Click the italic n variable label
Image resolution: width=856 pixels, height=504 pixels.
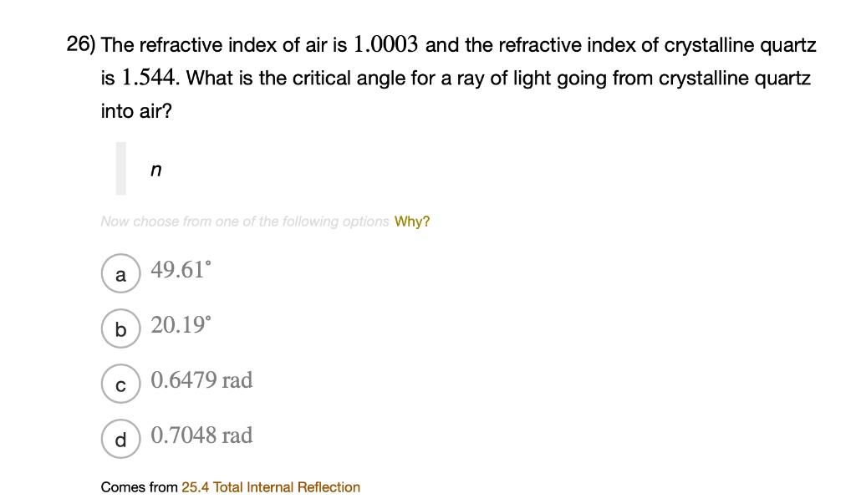click(x=155, y=170)
